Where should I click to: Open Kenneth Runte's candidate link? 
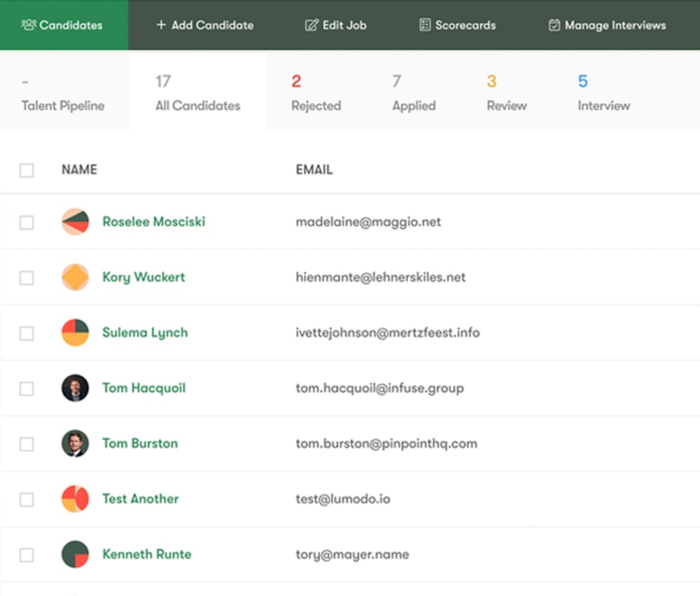(x=146, y=554)
